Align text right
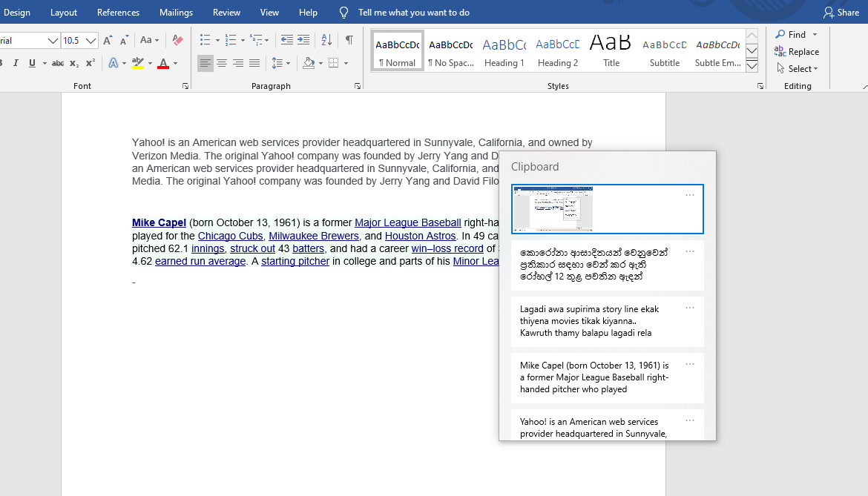The image size is (868, 496). pyautogui.click(x=238, y=63)
